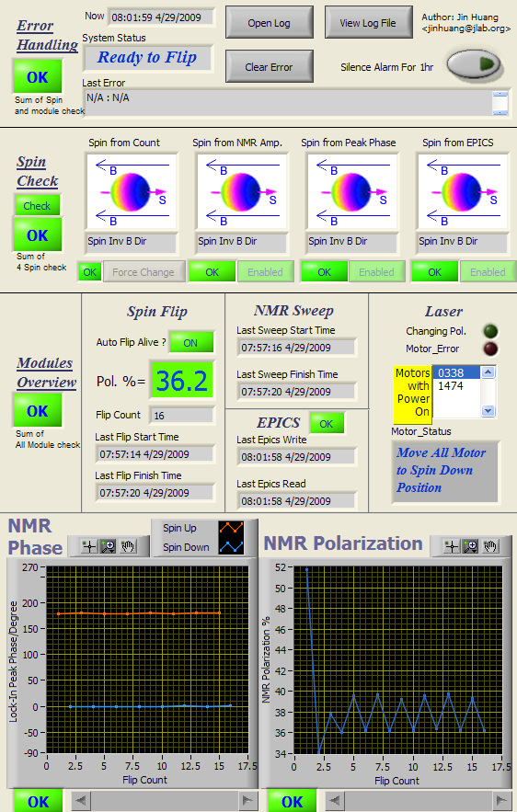Select the zoom tool on the NMR Polarization graph

tap(470, 546)
